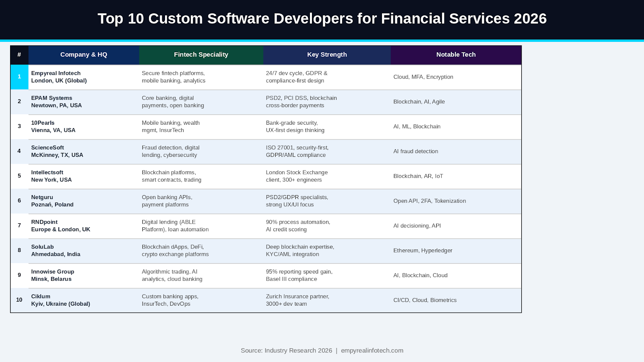Click the Company & HQ column header
Image resolution: width=644 pixels, height=362 pixels.
point(84,55)
